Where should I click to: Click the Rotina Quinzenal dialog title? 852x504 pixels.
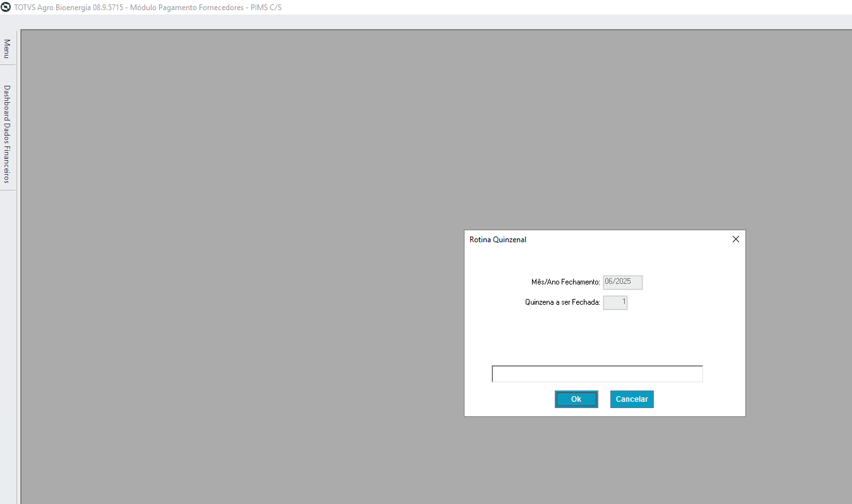click(498, 240)
